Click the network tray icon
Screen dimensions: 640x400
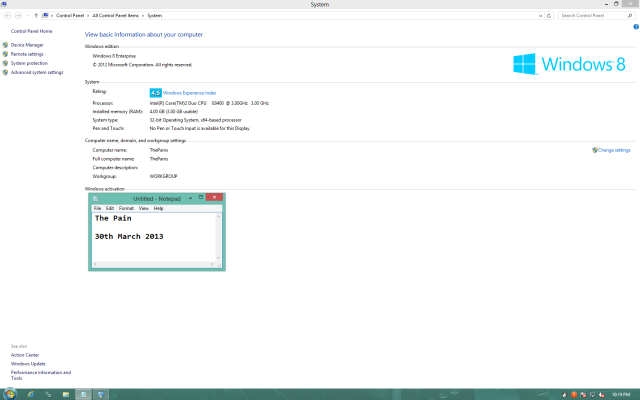pos(592,395)
